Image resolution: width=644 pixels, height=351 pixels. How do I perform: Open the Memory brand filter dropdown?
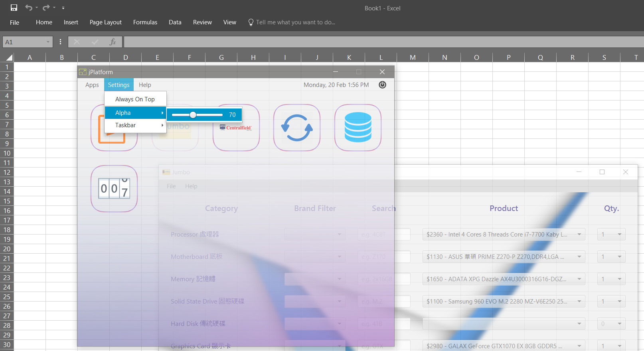[315, 279]
